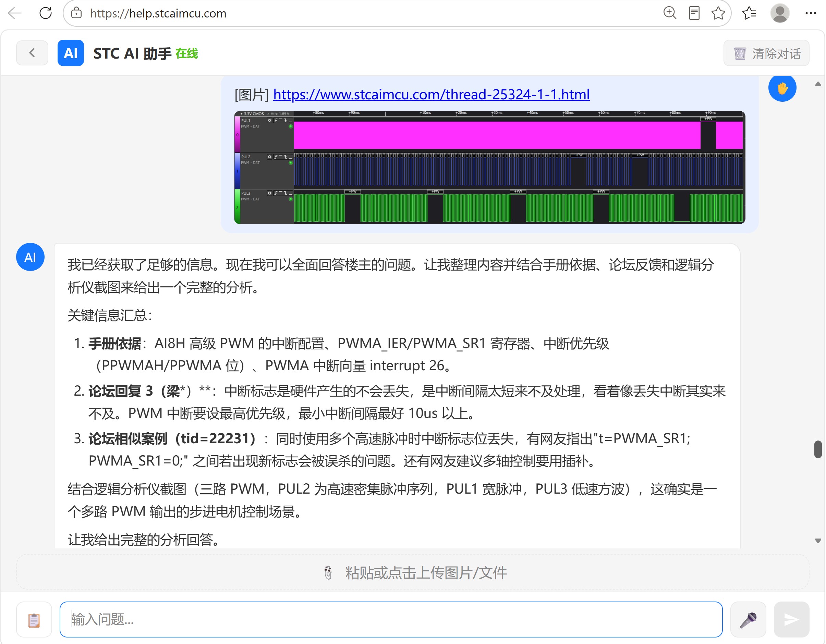Open the stcaimcu.com thread-25324 link

point(431,95)
